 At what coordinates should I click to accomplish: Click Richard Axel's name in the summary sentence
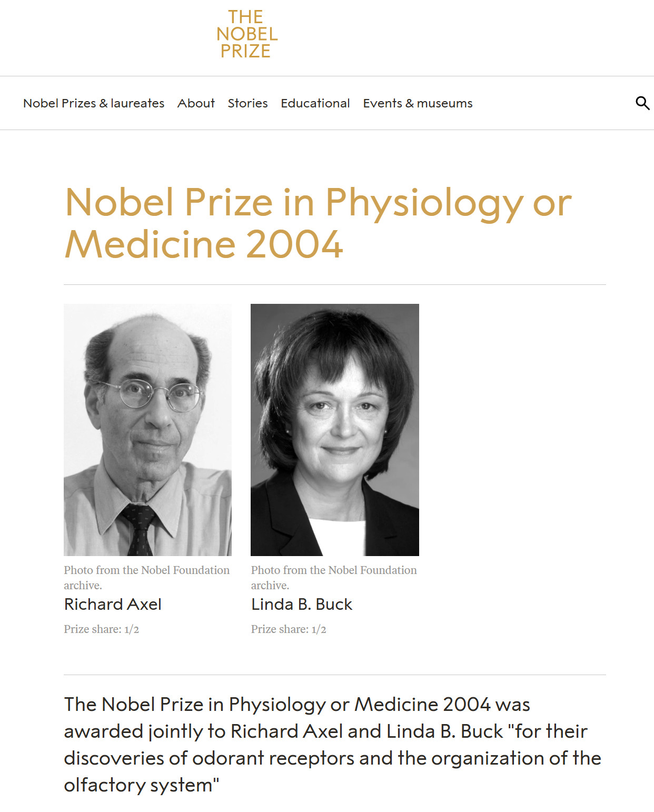(286, 731)
